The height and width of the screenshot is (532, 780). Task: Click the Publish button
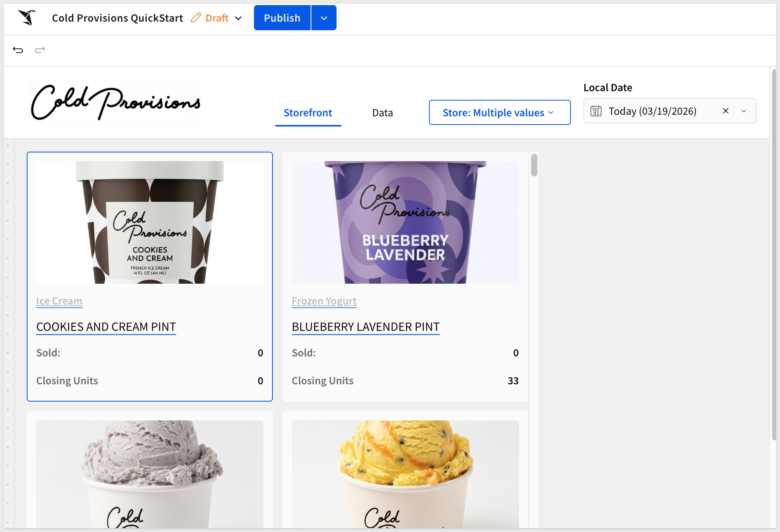pyautogui.click(x=282, y=18)
